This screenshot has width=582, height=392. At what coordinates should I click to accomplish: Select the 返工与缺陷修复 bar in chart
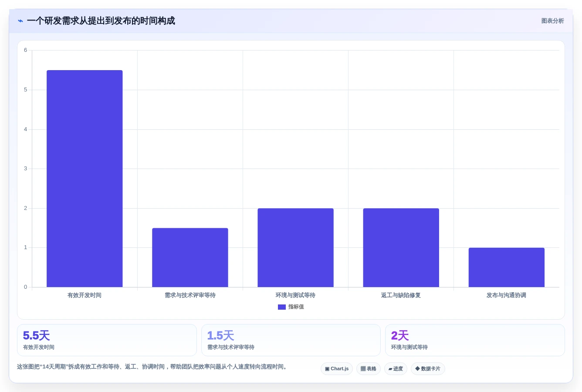pos(401,247)
